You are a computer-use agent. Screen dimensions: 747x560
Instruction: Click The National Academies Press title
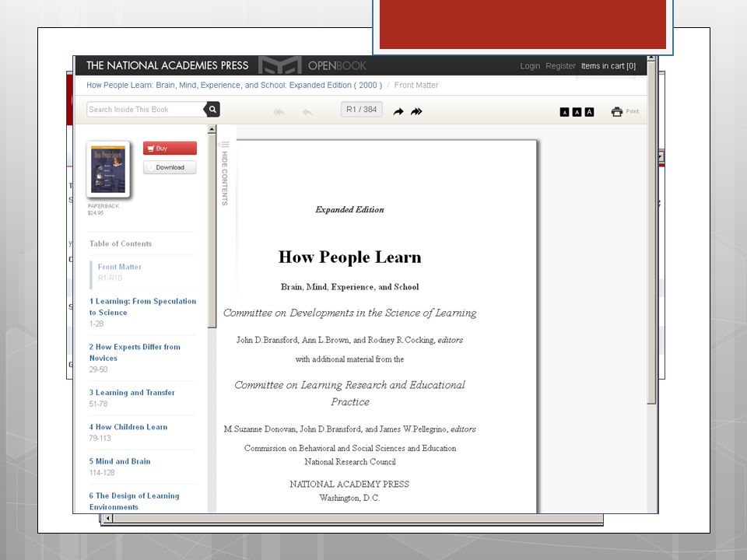coord(167,65)
